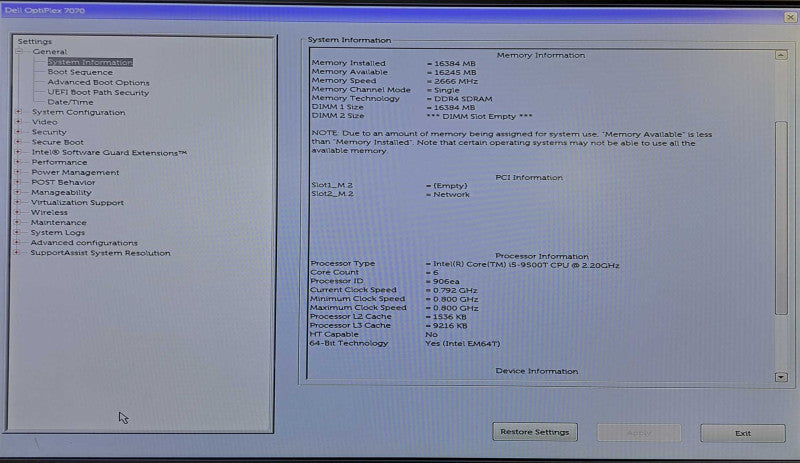Click the Processor Type i5-9500T value
The height and width of the screenshot is (463, 800).
[x=522, y=265]
